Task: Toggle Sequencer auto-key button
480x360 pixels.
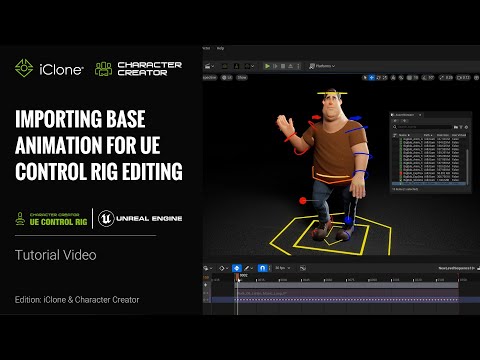Action: (x=237, y=268)
